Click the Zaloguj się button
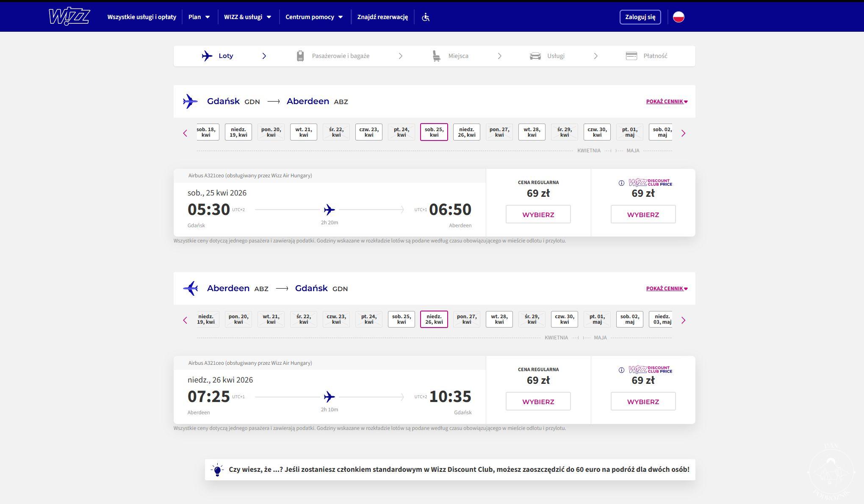Viewport: 864px width, 504px height. tap(640, 17)
